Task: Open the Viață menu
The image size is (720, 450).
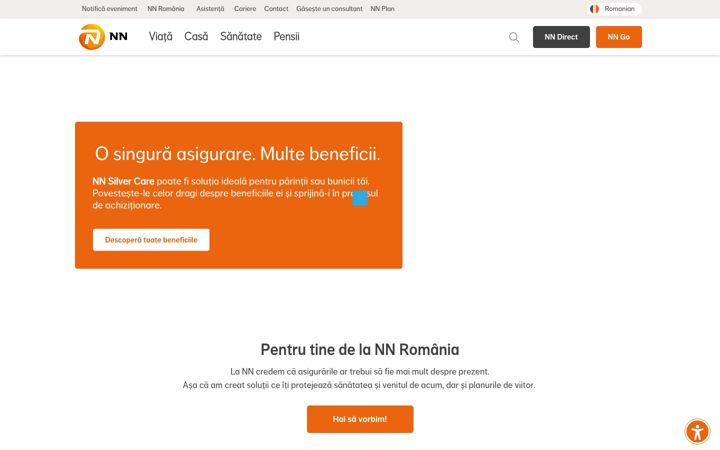Action: pos(160,36)
